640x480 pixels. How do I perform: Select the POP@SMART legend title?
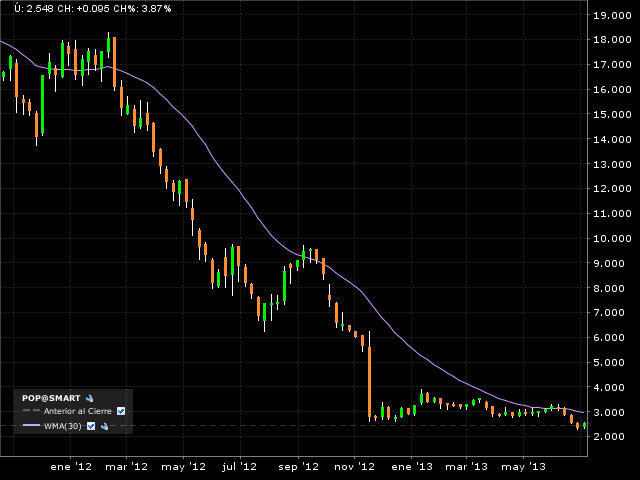(51, 398)
